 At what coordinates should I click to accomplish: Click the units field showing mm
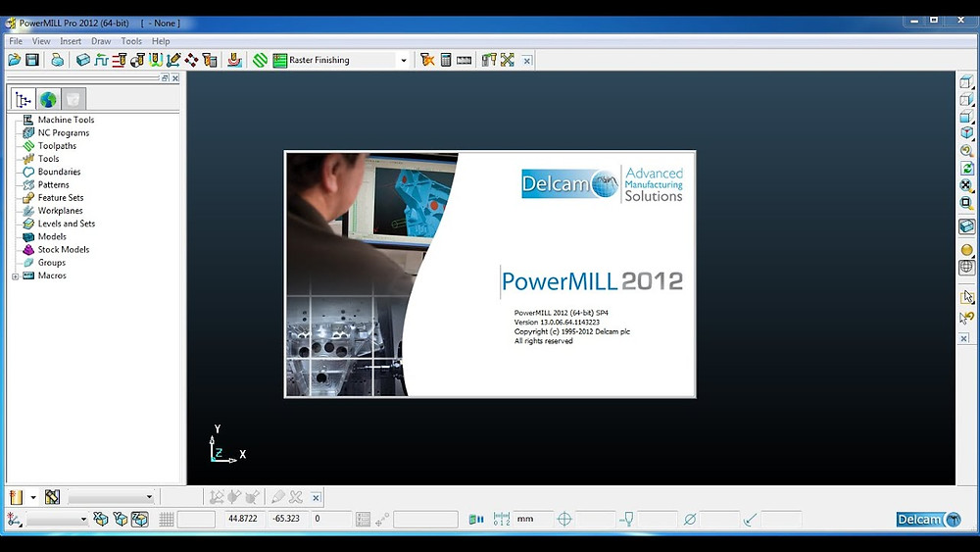[x=532, y=519]
